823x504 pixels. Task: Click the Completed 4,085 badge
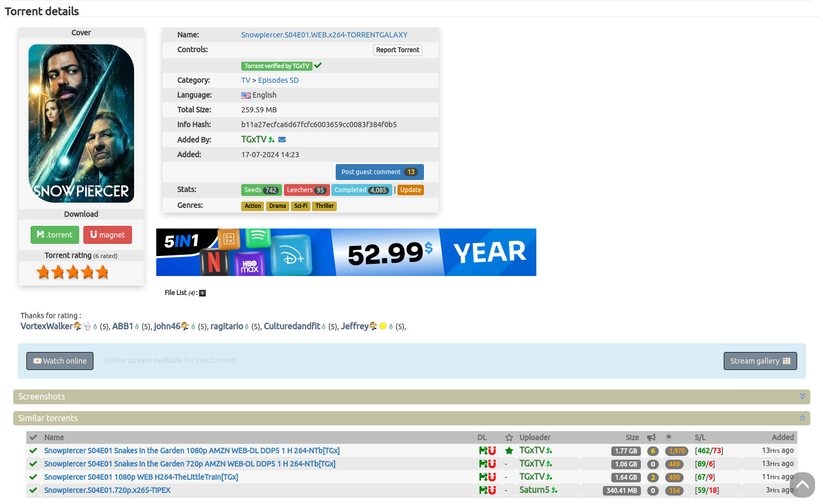click(x=362, y=190)
